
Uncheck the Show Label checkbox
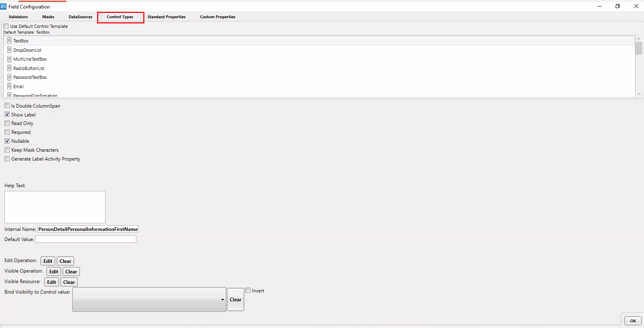[x=7, y=114]
